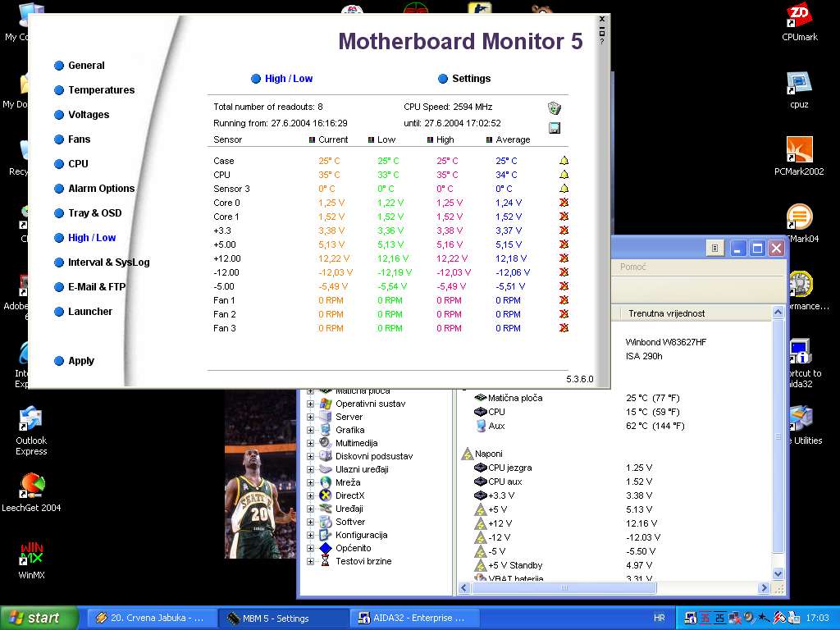
Task: Switch to the High / Low tab
Action: [282, 79]
